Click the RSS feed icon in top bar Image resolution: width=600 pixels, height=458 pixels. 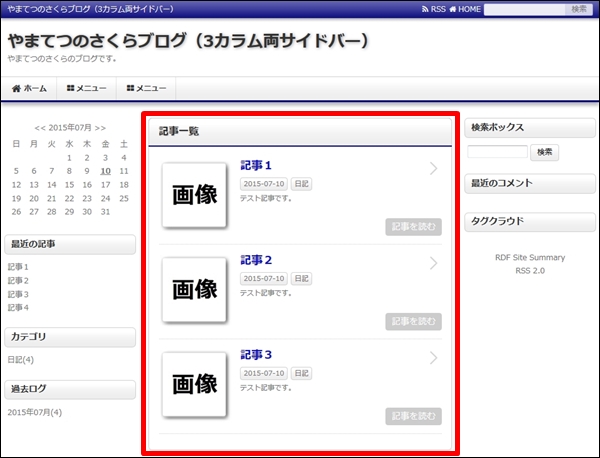pyautogui.click(x=425, y=9)
